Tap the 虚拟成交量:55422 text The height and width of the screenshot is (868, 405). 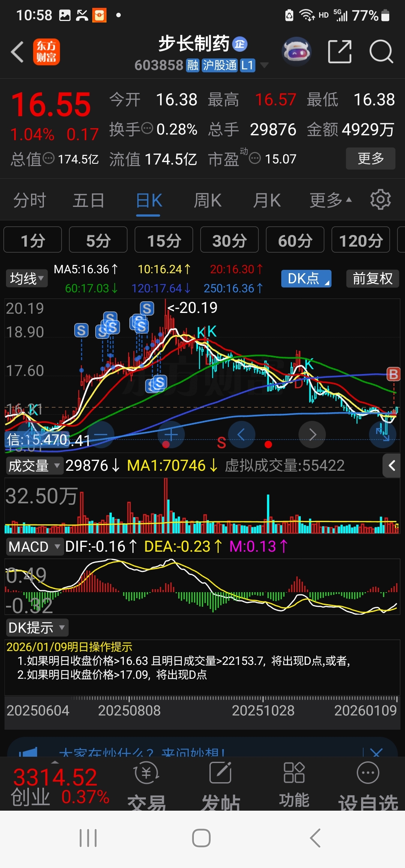(285, 465)
